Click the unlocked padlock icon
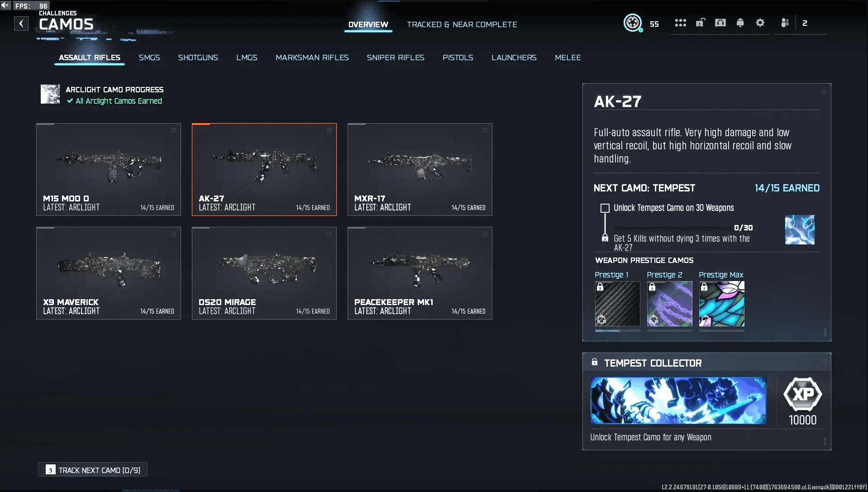Image resolution: width=868 pixels, height=492 pixels. [700, 23]
